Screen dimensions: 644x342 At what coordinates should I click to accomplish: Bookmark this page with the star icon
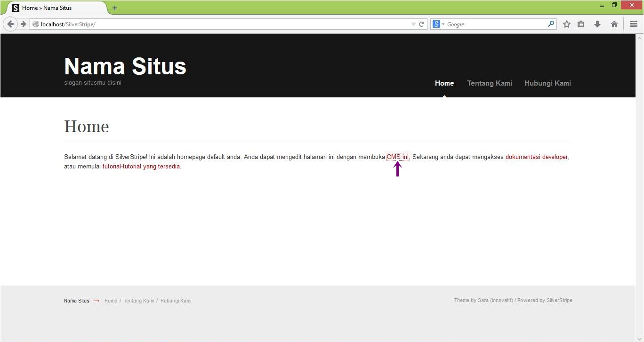[567, 24]
